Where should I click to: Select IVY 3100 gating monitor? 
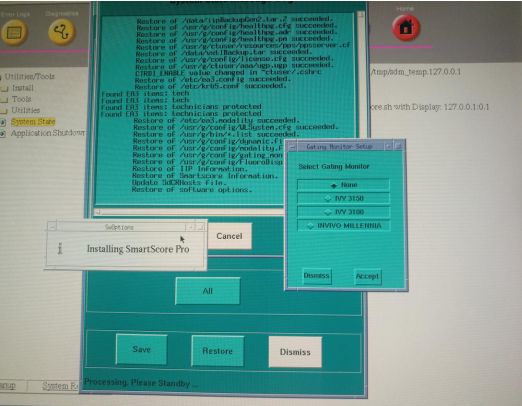point(343,212)
